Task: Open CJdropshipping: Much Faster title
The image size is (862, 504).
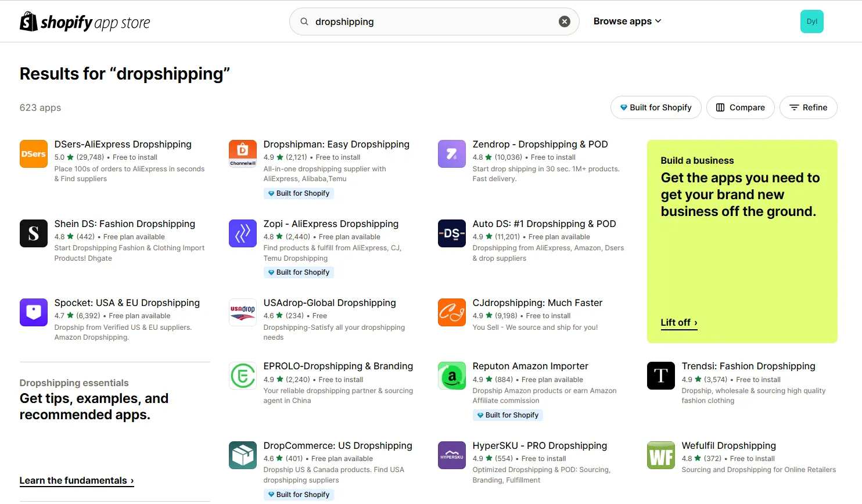Action: click(538, 303)
